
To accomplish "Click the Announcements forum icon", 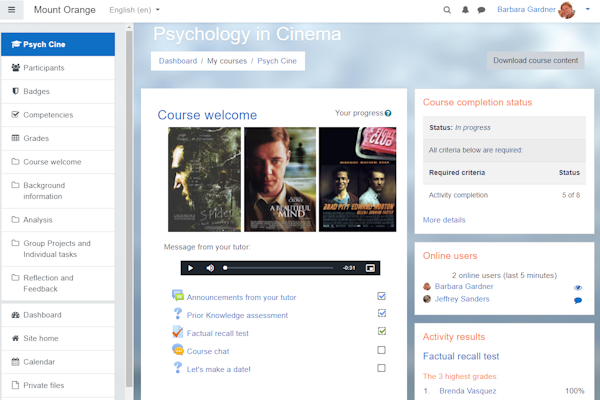I will coord(178,296).
